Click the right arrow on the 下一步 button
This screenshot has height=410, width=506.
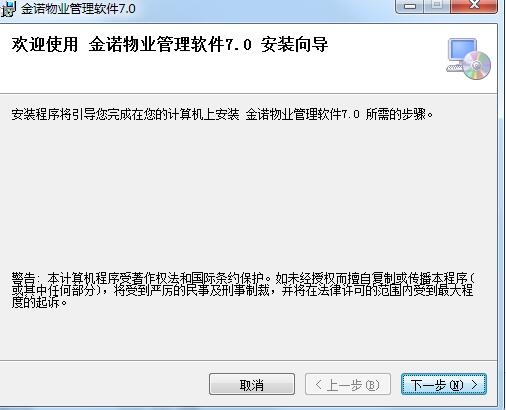tap(474, 385)
